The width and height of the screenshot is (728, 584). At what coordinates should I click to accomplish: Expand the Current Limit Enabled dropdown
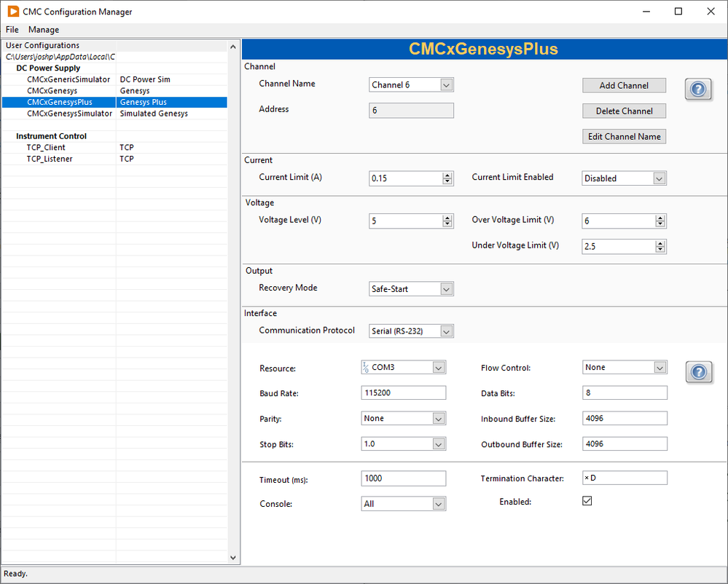[659, 178]
